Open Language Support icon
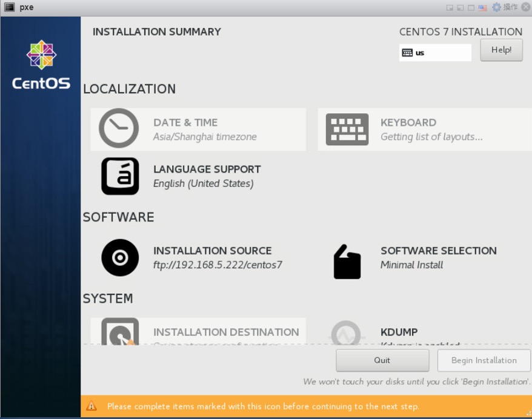The height and width of the screenshot is (419, 532). click(x=120, y=176)
